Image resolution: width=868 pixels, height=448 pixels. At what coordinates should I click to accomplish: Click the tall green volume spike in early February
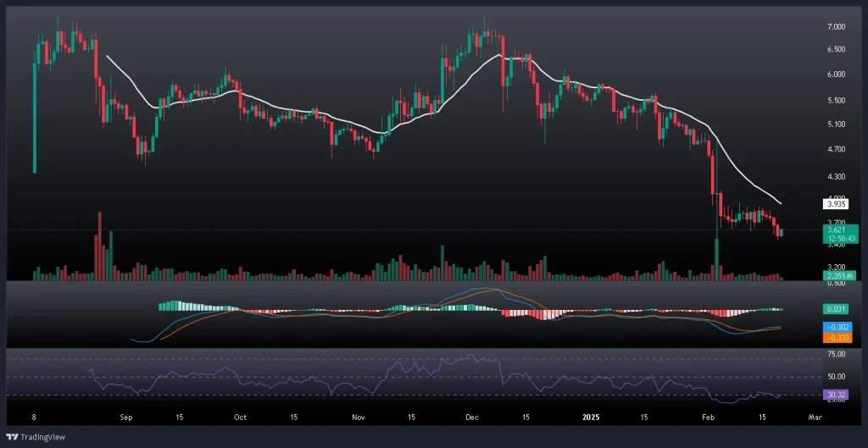[x=717, y=260]
